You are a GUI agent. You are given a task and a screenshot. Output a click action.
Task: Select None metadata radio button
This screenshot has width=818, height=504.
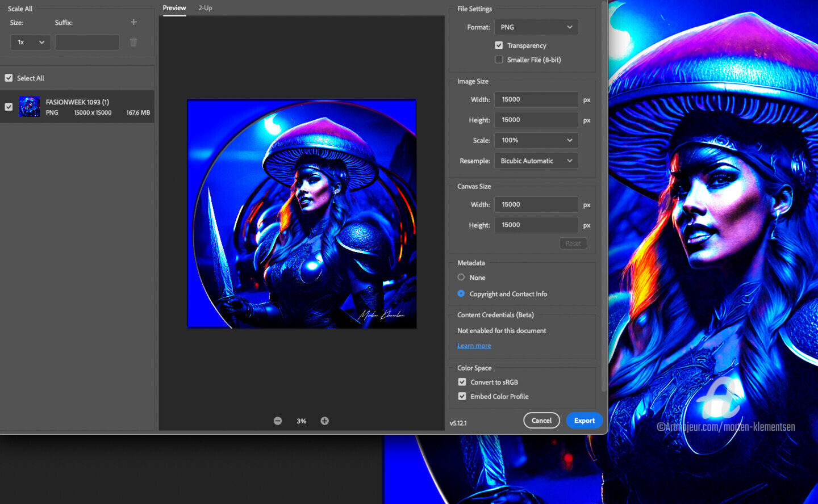pyautogui.click(x=461, y=278)
